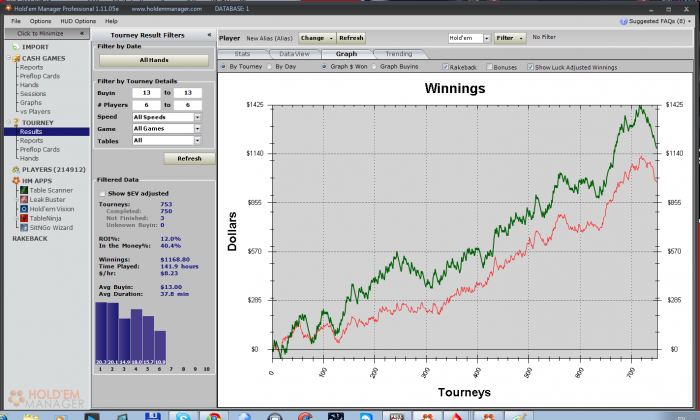
Task: Switch to the Trending tab
Action: point(399,54)
